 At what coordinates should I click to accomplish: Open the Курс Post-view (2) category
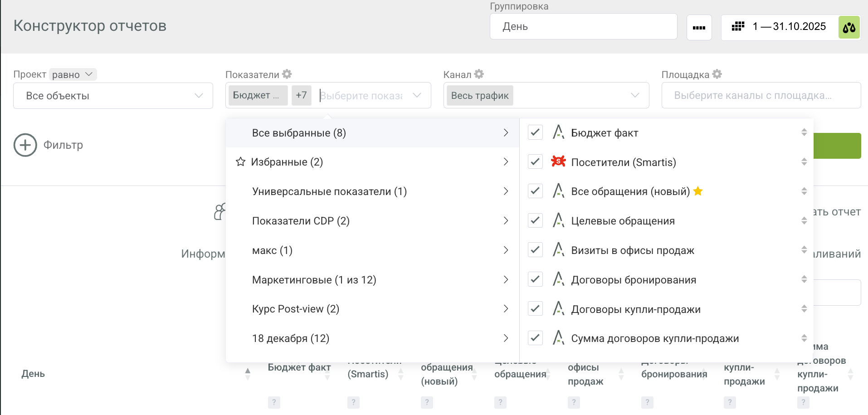(x=372, y=309)
